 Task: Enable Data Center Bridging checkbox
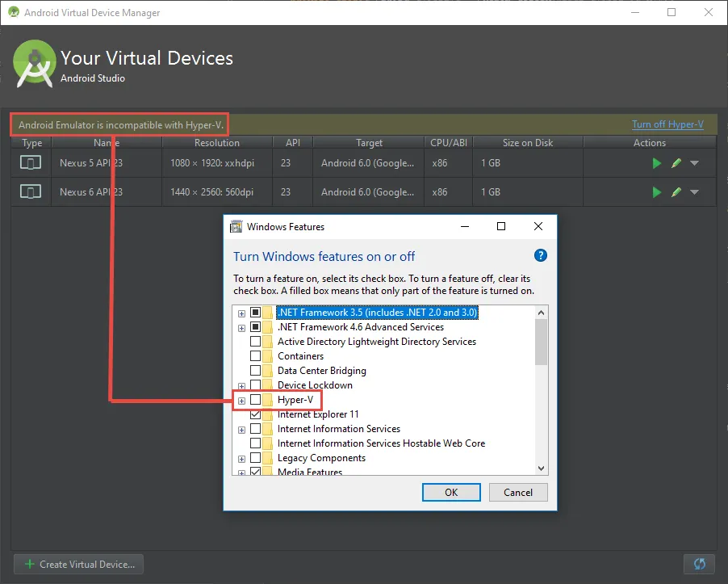click(255, 371)
